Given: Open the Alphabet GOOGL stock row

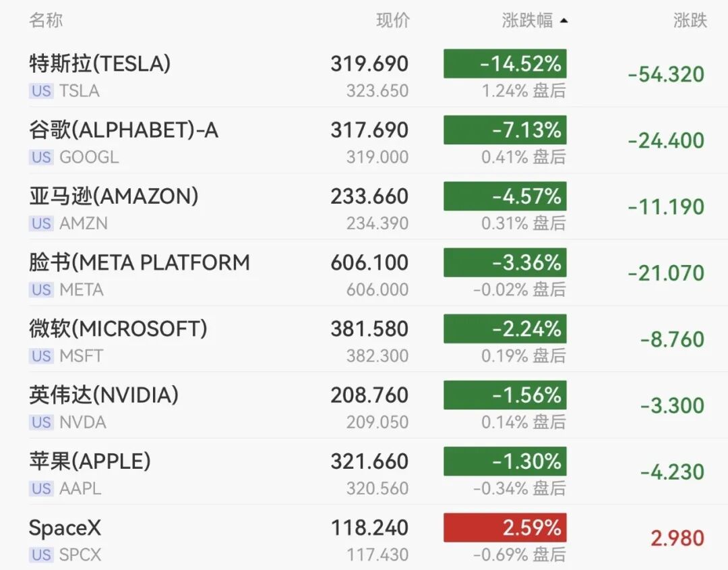Looking at the screenshot, I should (367, 141).
